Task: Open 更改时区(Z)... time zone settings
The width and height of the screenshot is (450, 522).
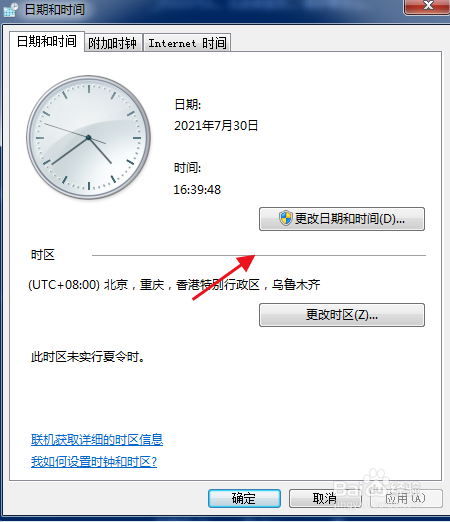Action: point(342,315)
